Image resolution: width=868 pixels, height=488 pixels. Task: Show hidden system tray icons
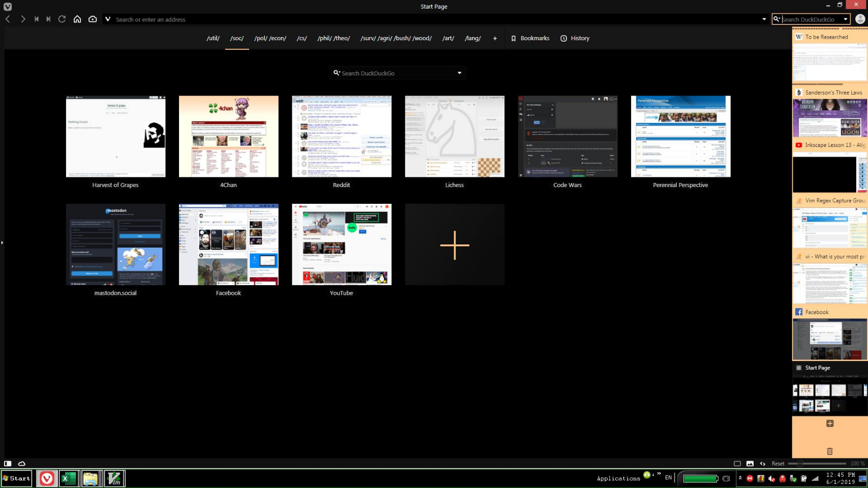[x=740, y=478]
